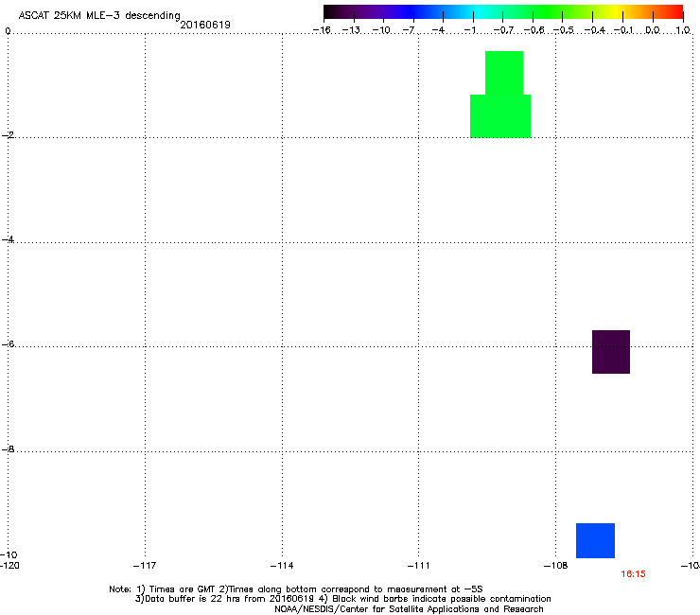Screen dimensions: 700x615
Task: Click the color scale label -13
Action: click(x=351, y=30)
